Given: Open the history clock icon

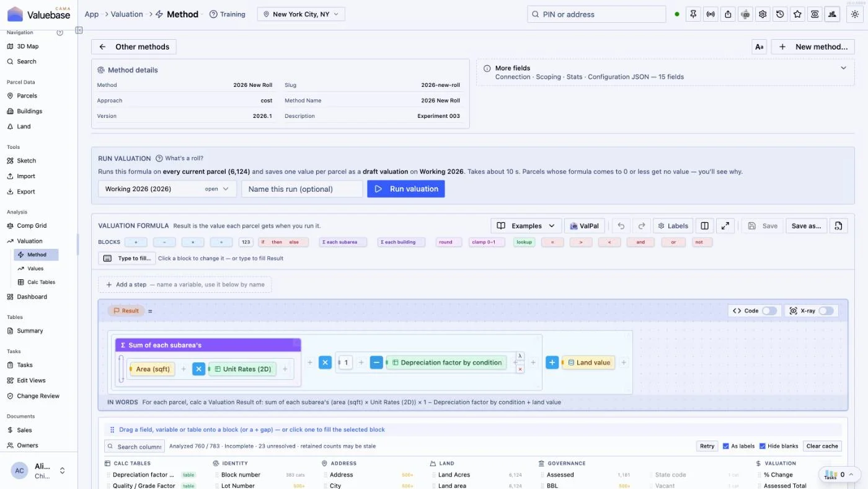Looking at the screenshot, I should pos(780,14).
